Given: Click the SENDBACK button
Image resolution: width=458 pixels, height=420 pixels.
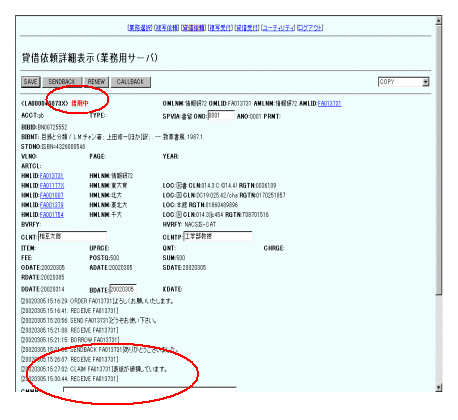Looking at the screenshot, I should [x=62, y=82].
